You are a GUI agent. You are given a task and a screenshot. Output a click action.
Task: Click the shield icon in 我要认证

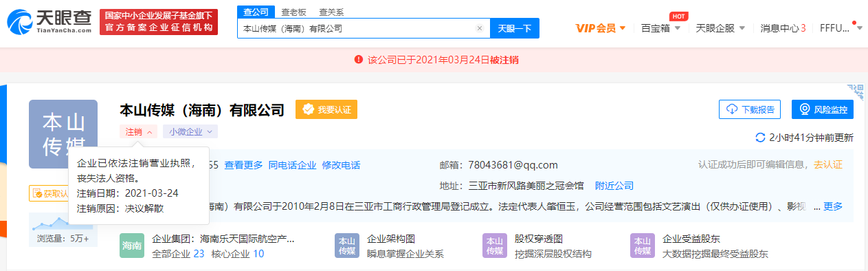coord(309,109)
